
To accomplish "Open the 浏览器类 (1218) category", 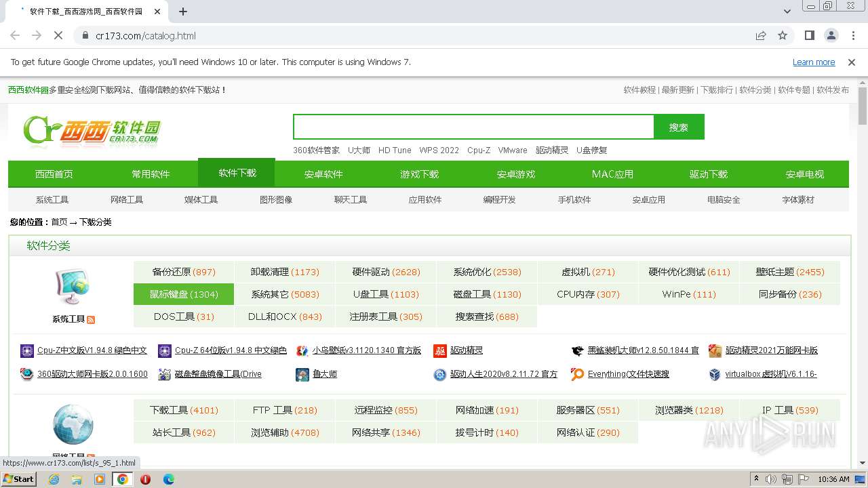I will pos(689,410).
